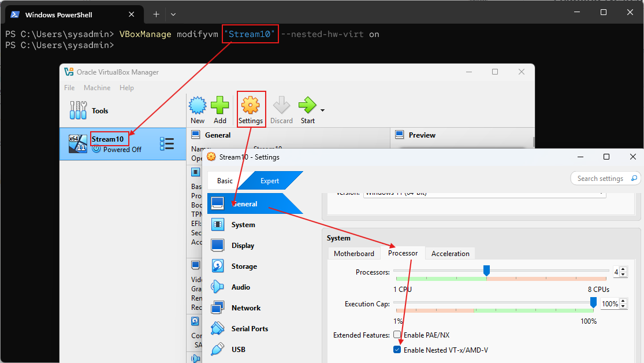The height and width of the screenshot is (363, 644).
Task: Click the Processors slider handle
Action: coord(486,270)
